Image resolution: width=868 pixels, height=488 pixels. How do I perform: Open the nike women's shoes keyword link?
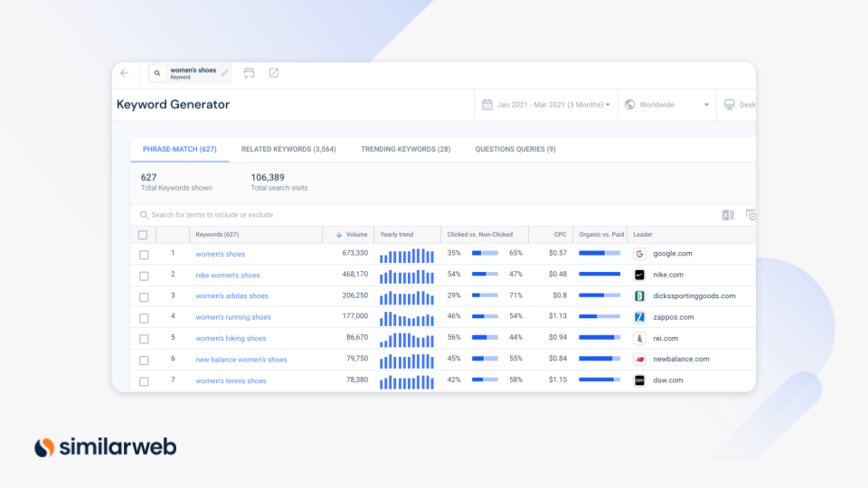tap(228, 275)
